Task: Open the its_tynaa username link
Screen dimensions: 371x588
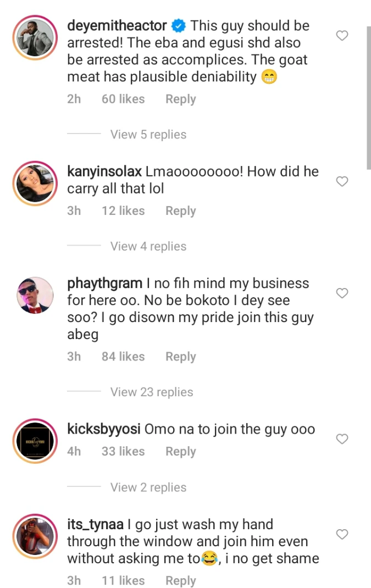Action: pyautogui.click(x=95, y=525)
